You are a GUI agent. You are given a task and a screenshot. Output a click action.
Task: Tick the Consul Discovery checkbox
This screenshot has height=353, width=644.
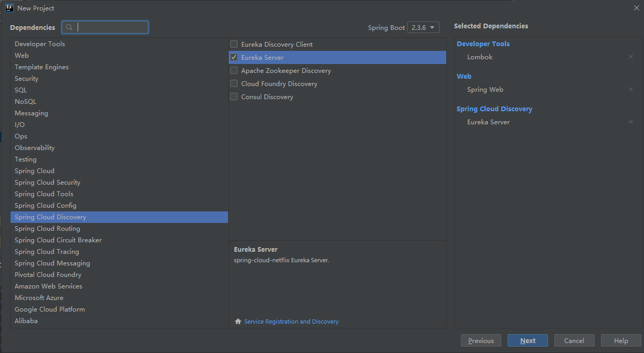pyautogui.click(x=234, y=97)
